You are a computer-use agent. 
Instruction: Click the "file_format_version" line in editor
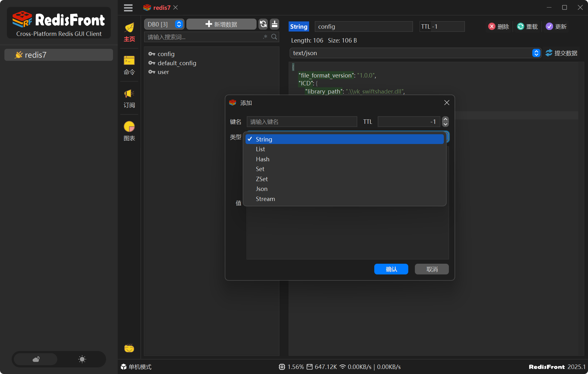[x=337, y=75]
